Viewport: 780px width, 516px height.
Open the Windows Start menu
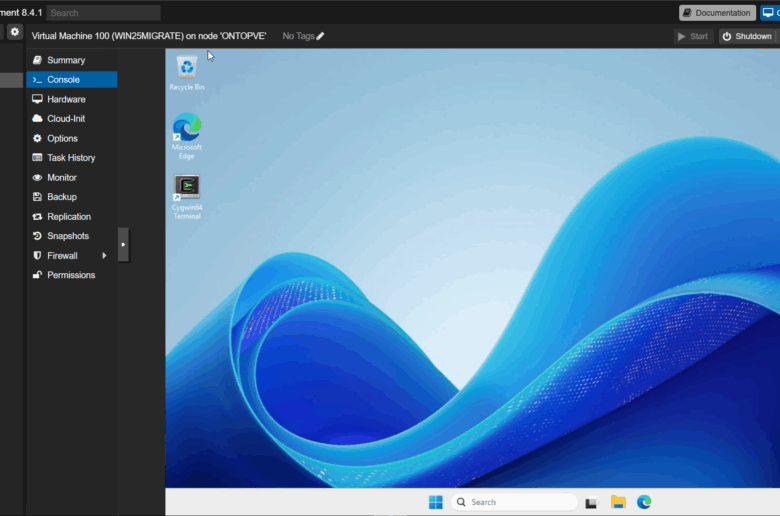pyautogui.click(x=436, y=502)
